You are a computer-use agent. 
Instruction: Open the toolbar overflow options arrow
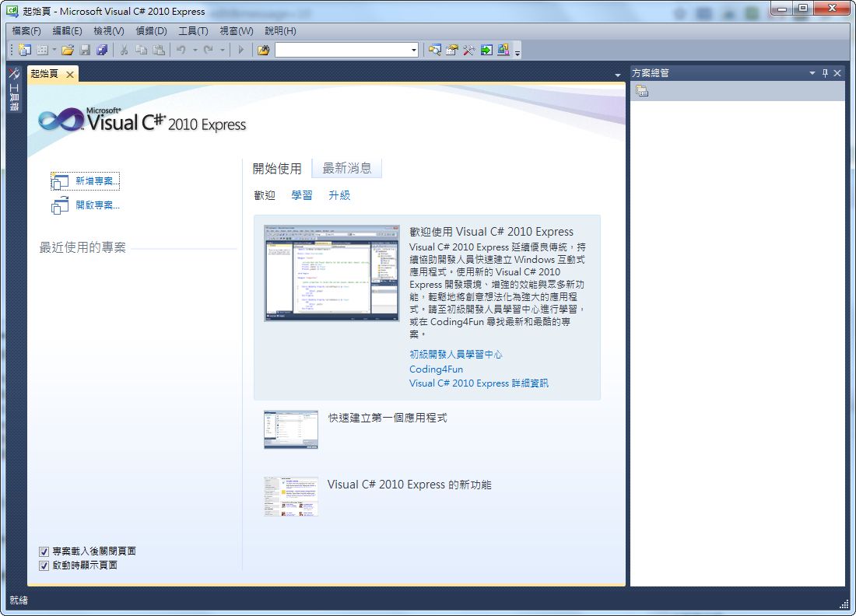coord(517,51)
